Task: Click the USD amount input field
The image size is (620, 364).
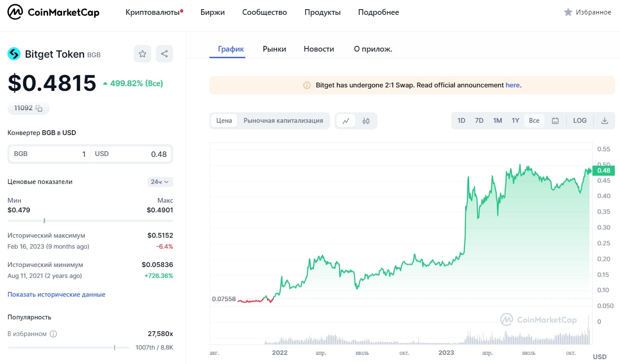Action: tap(131, 154)
